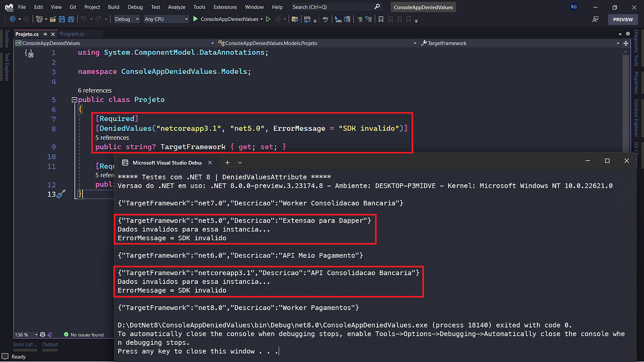Viewport: 644px width, 362px height.
Task: Open the Git menu
Action: pyautogui.click(x=72, y=7)
